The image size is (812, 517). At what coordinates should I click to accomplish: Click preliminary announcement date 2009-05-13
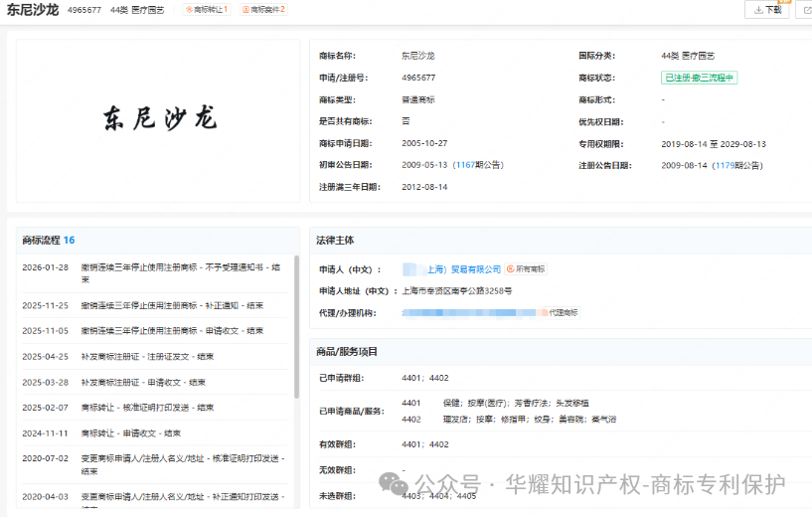[424, 165]
